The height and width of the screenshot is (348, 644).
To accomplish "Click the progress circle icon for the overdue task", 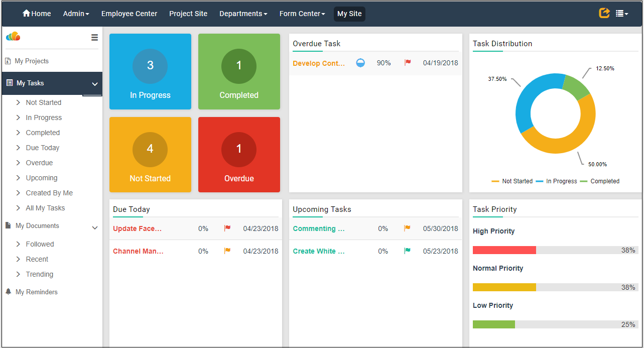I will point(360,63).
